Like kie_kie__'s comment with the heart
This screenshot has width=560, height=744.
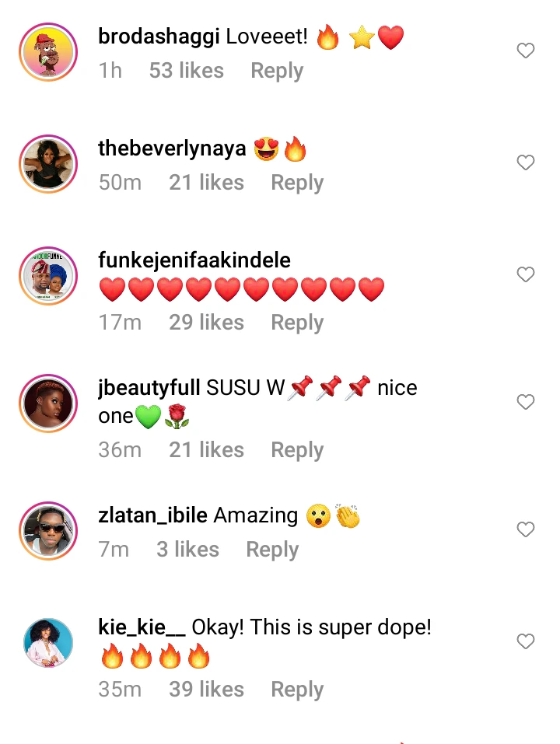click(x=526, y=641)
